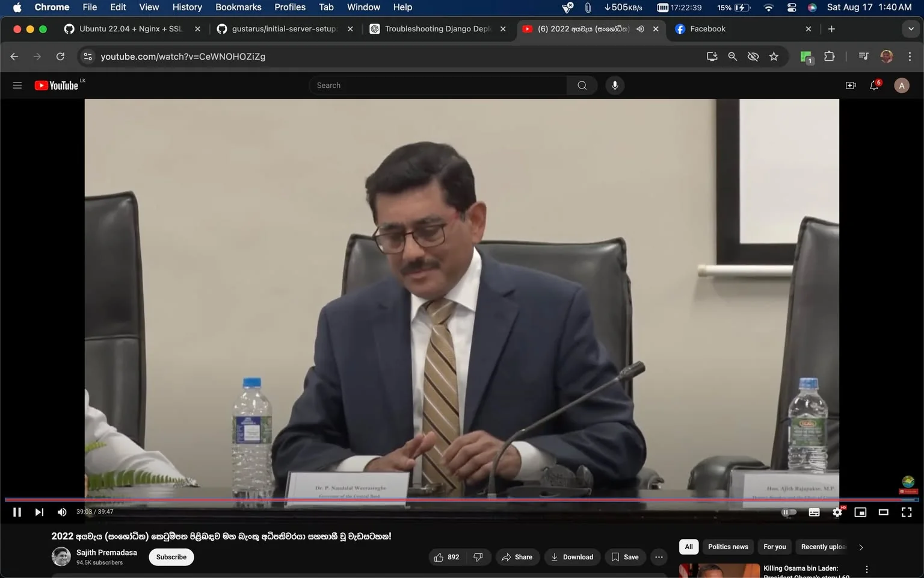Subscribe to Sajith Premadasa channel
This screenshot has width=924, height=578.
pos(171,557)
